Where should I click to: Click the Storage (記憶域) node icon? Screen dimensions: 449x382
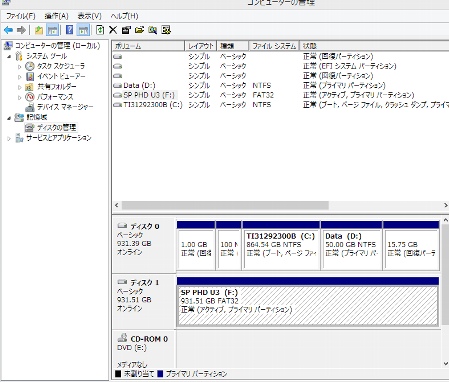click(19, 118)
